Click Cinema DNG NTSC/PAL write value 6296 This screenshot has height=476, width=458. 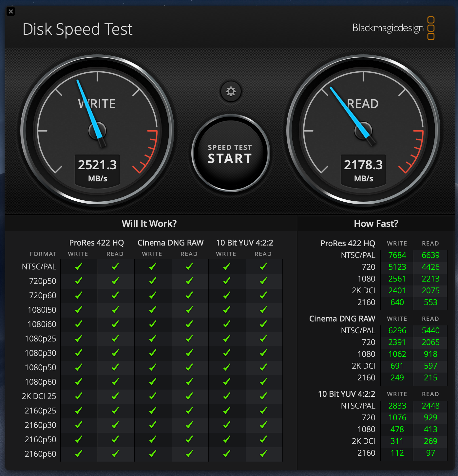[397, 331]
